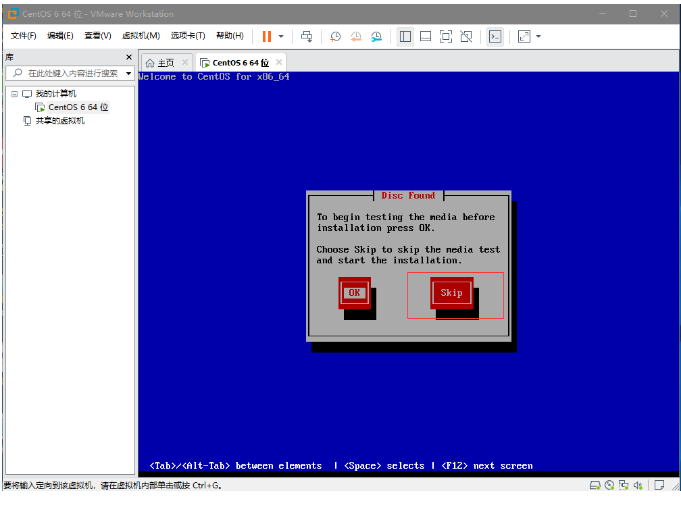The height and width of the screenshot is (510, 681).
Task: Open the console view icon
Action: pos(495,36)
